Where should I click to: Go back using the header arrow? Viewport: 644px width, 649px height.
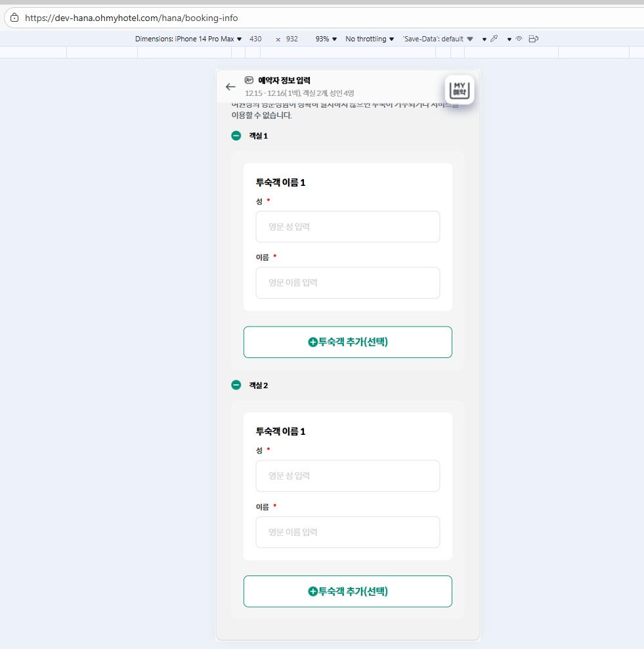(x=230, y=87)
